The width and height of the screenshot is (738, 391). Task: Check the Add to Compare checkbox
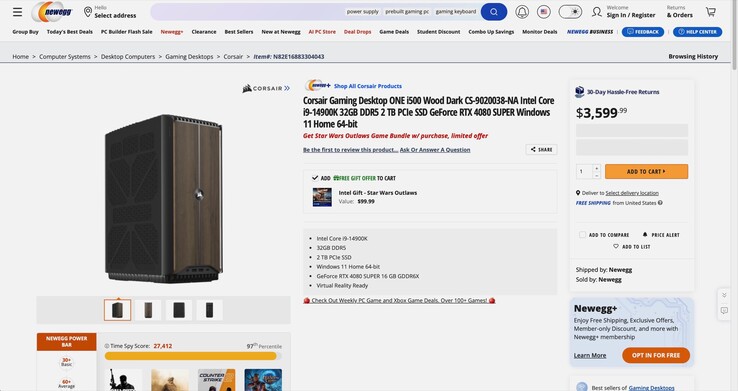point(582,234)
